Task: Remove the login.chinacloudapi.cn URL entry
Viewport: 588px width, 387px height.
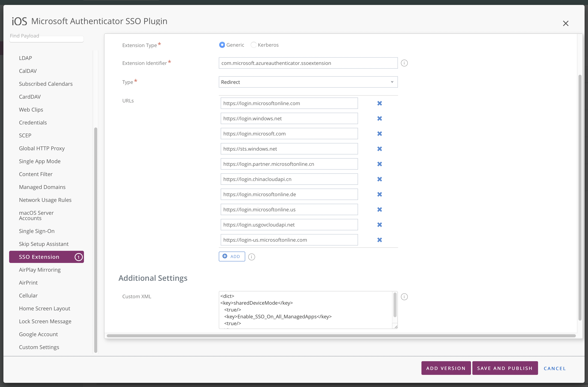Action: pyautogui.click(x=379, y=179)
